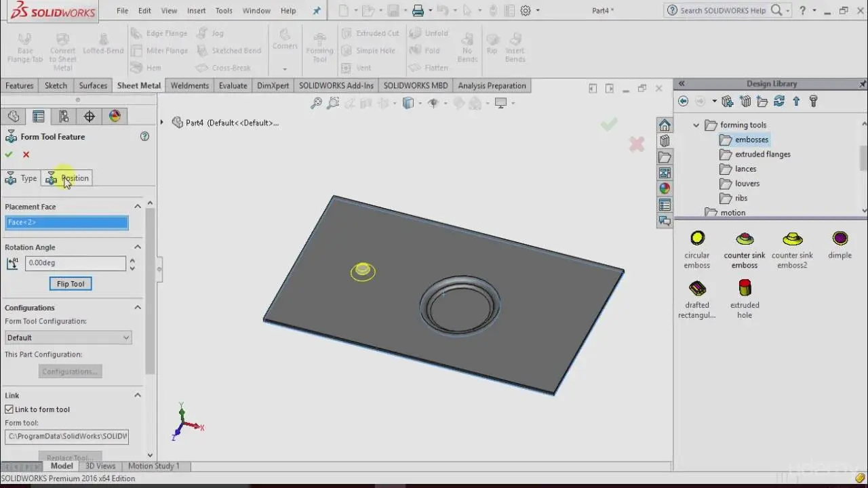Click Add to Library icon
The height and width of the screenshot is (488, 868).
728,101
